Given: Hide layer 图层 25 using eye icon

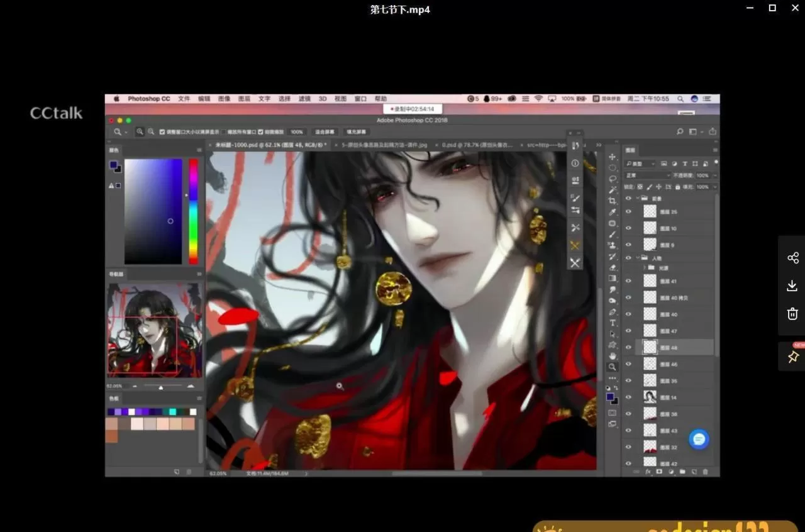Looking at the screenshot, I should tap(628, 212).
